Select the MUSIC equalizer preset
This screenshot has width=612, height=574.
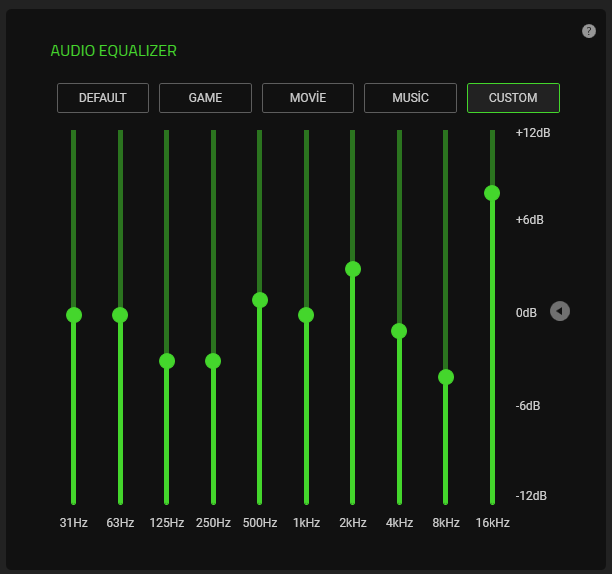(x=410, y=98)
